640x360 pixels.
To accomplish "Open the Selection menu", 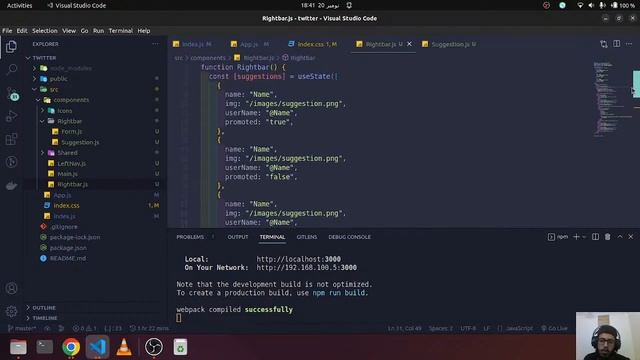I will [44, 31].
